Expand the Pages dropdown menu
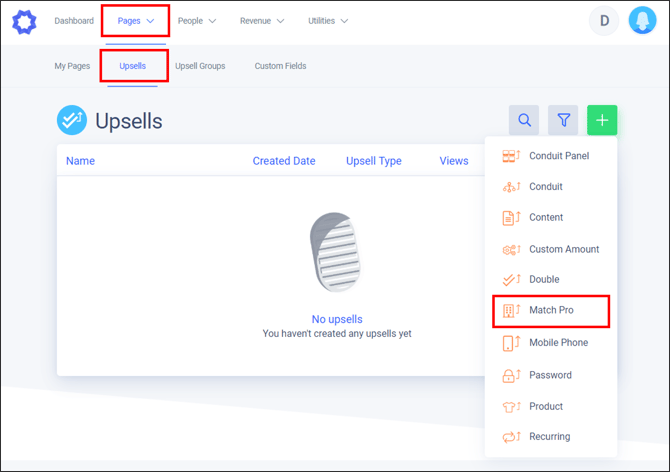The width and height of the screenshot is (670, 472). point(135,21)
